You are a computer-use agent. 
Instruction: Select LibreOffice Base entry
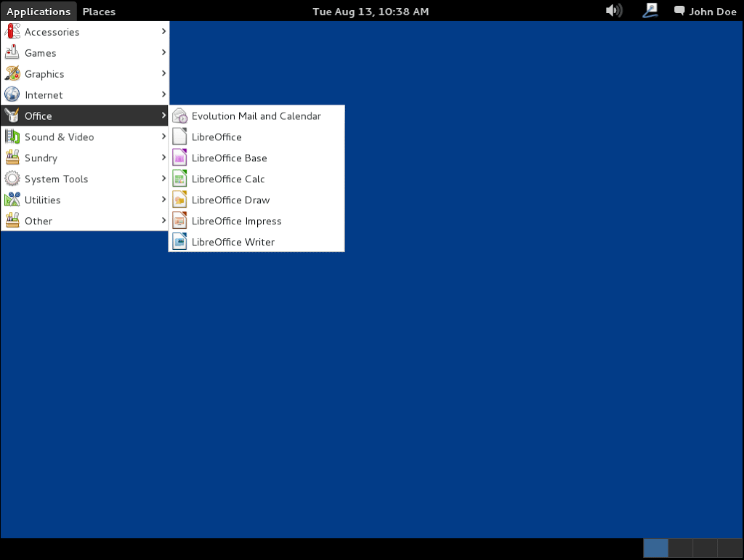pyautogui.click(x=256, y=158)
